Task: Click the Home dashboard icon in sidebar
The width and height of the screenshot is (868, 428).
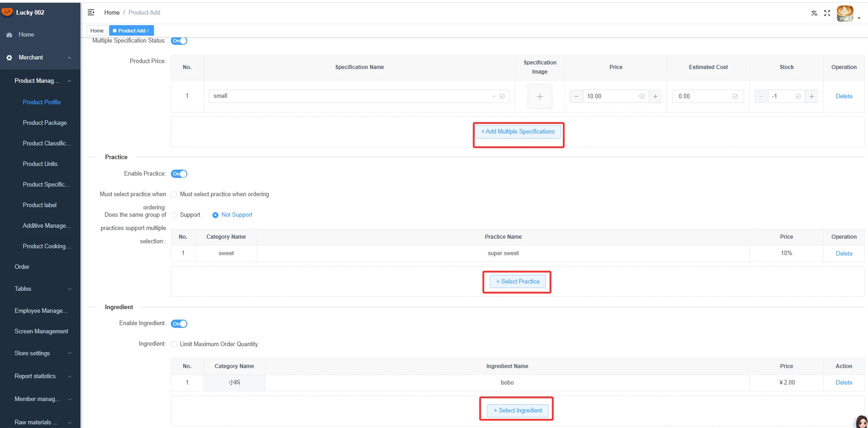Action: click(x=9, y=35)
